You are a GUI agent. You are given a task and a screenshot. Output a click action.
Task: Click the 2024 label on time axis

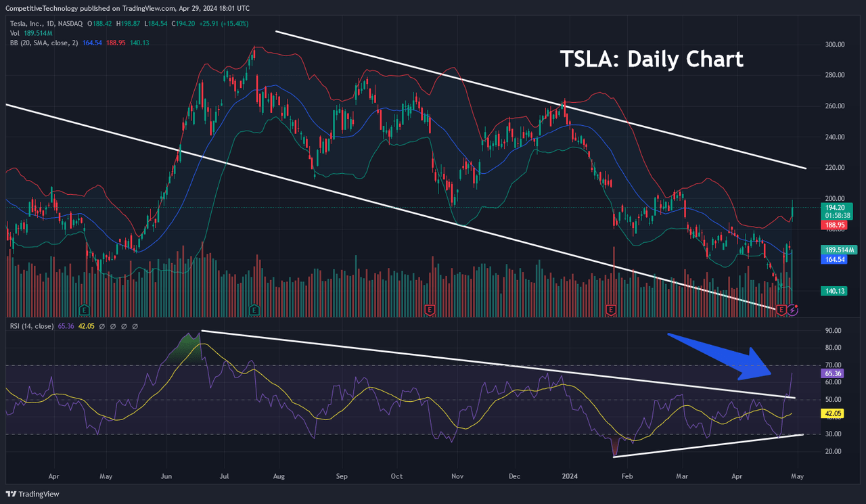571,476
